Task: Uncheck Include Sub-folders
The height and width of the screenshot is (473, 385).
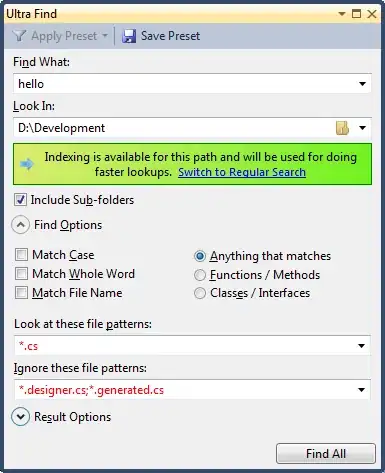Action: coord(20,200)
